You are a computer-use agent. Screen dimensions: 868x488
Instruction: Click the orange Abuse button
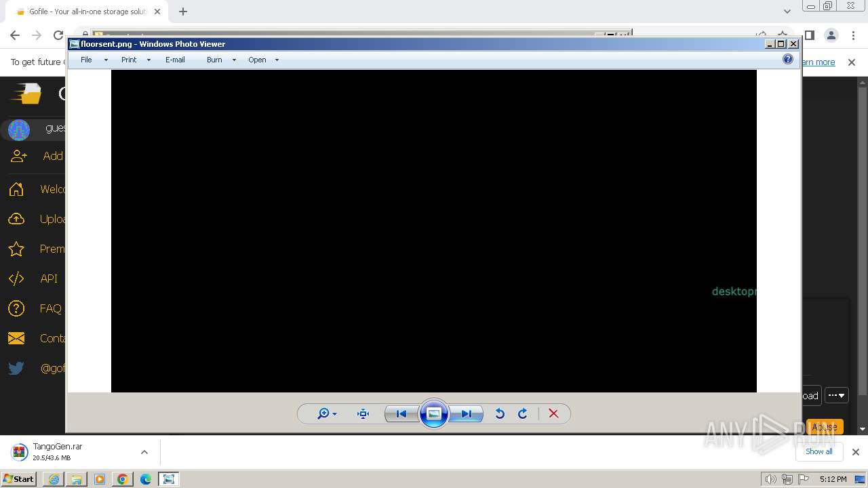tap(825, 426)
